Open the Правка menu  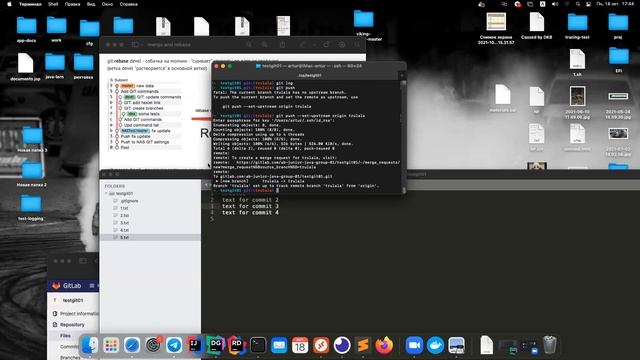(72, 4)
